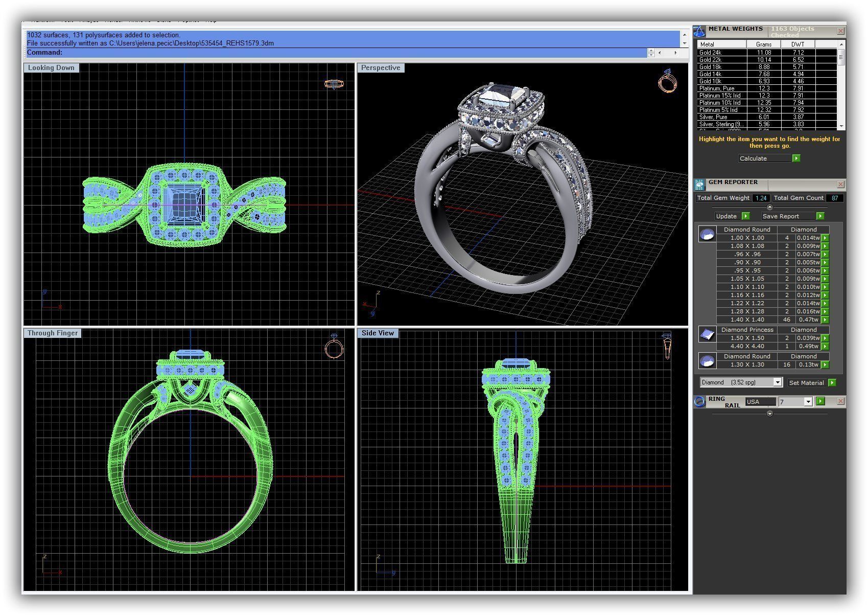Click green arrow for 1.16 X 1.16 row
The width and height of the screenshot is (868, 616).
825,295
